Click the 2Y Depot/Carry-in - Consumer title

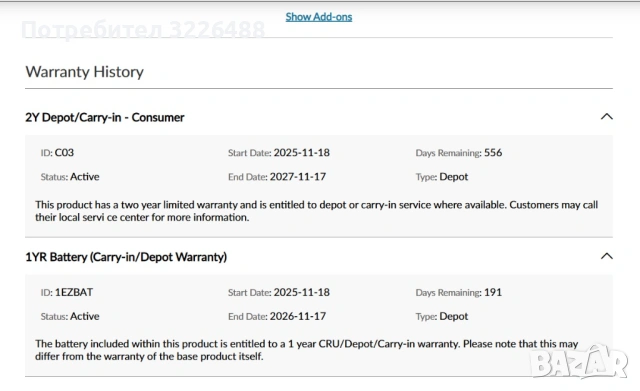[x=105, y=118]
